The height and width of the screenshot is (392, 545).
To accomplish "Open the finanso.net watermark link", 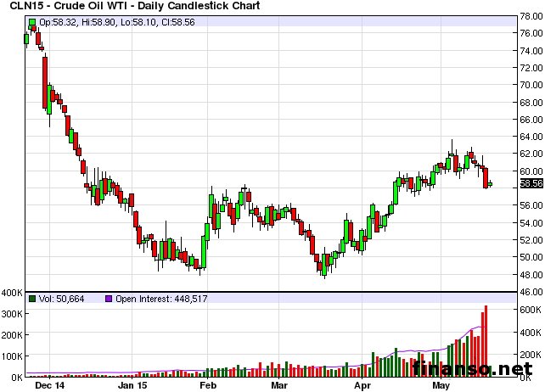I will 477,369.
